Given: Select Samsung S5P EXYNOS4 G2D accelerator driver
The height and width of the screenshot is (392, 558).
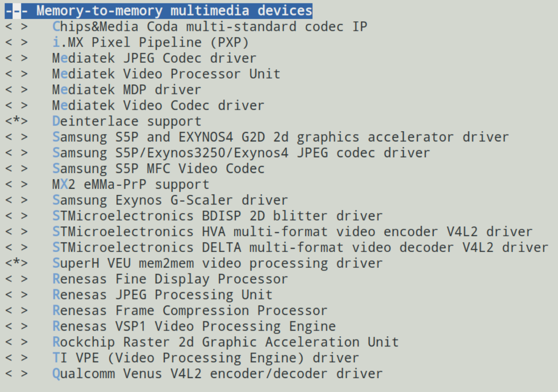Looking at the screenshot, I should coord(281,137).
